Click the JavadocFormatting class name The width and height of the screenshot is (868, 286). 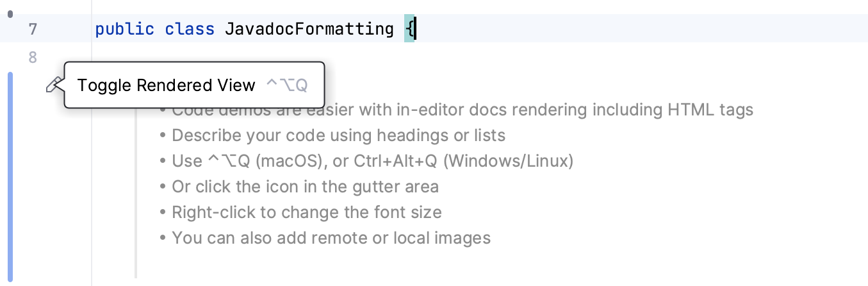pyautogui.click(x=309, y=29)
